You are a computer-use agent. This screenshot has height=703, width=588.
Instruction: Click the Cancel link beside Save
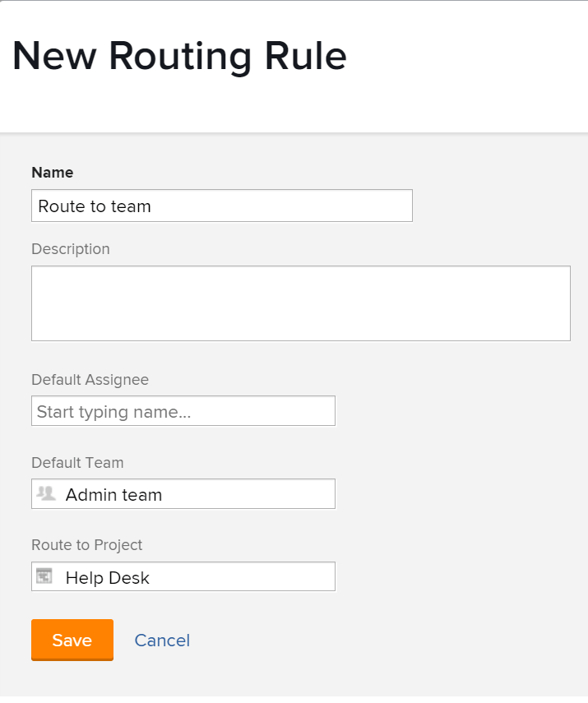tap(161, 640)
